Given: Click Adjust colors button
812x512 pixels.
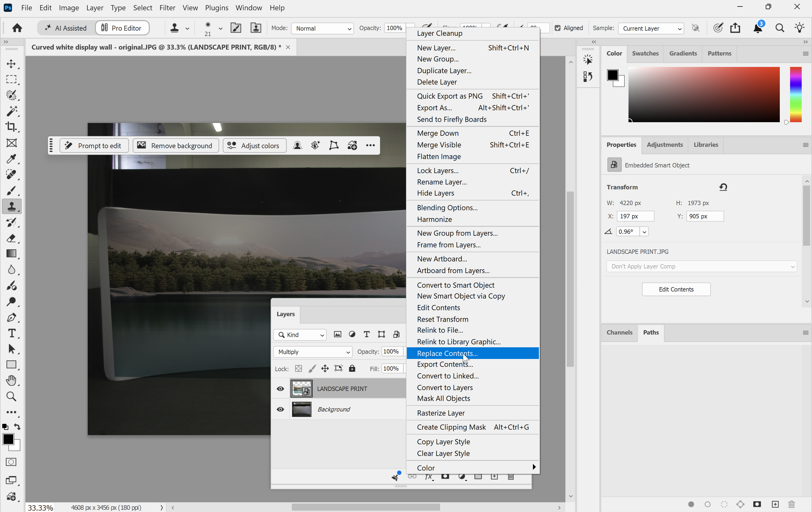Looking at the screenshot, I should point(254,145).
